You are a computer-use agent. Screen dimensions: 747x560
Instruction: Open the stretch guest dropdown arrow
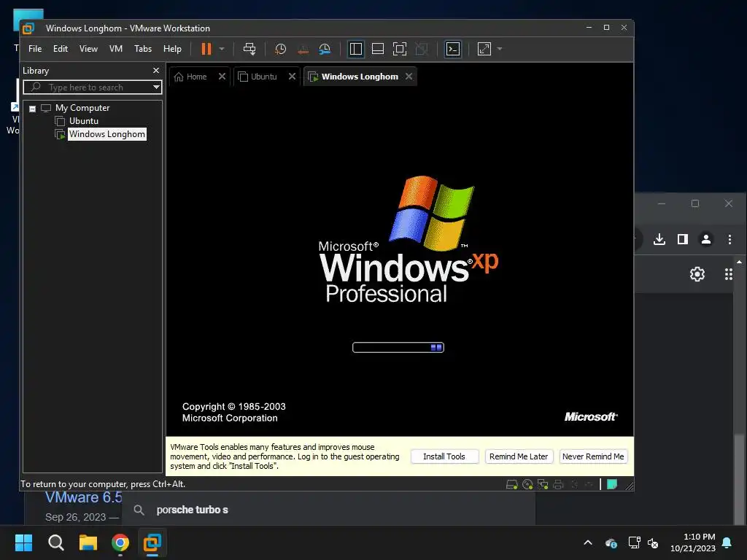499,49
